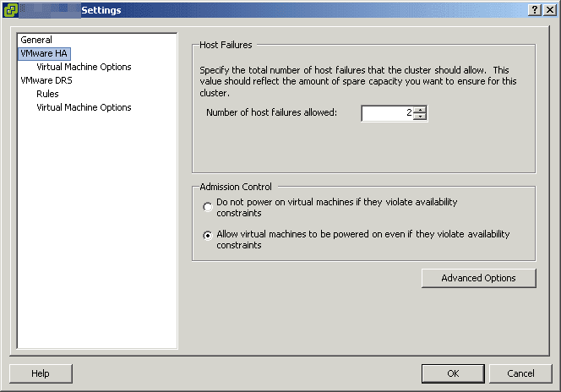Click empty area of the settings tree panel
Screen dimensions: 561x392
(x=96, y=229)
